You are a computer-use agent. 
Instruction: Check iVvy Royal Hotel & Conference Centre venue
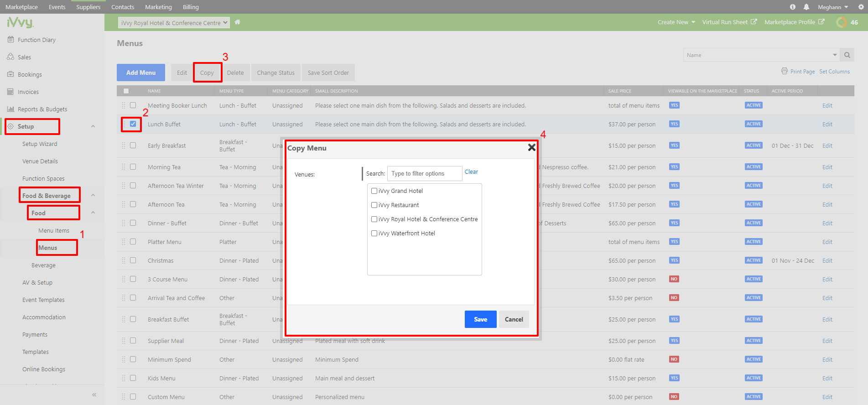click(374, 219)
